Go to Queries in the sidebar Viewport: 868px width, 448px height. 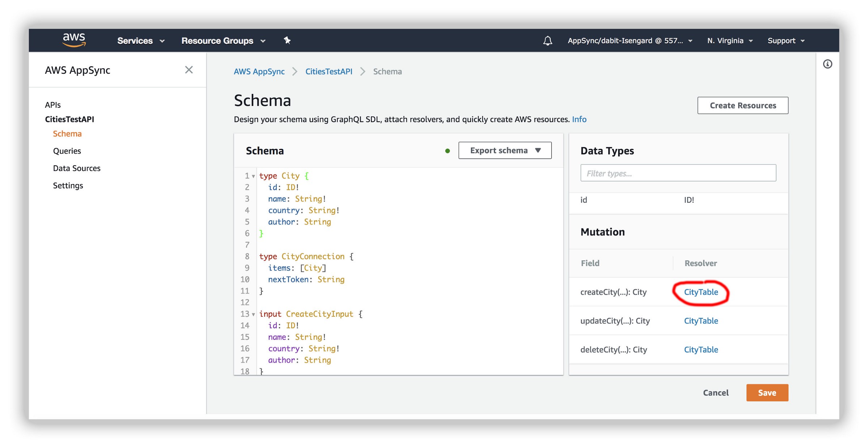pyautogui.click(x=67, y=151)
